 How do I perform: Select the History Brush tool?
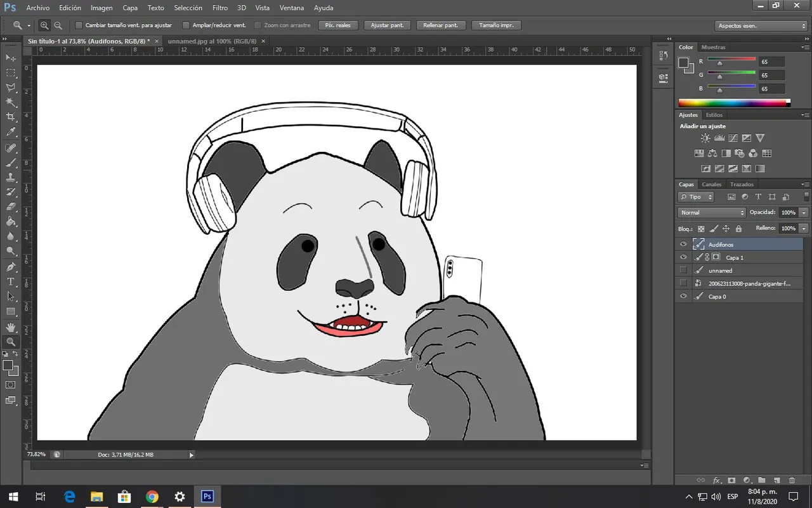tap(11, 192)
